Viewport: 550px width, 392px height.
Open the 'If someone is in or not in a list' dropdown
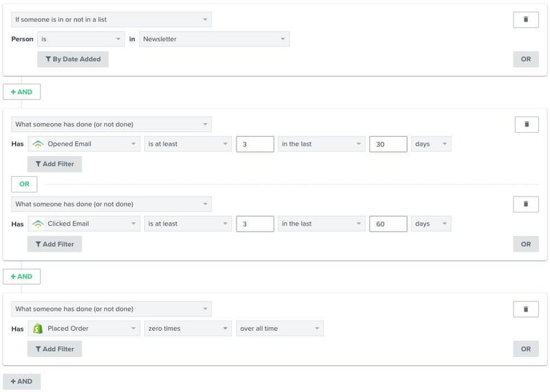(x=111, y=19)
